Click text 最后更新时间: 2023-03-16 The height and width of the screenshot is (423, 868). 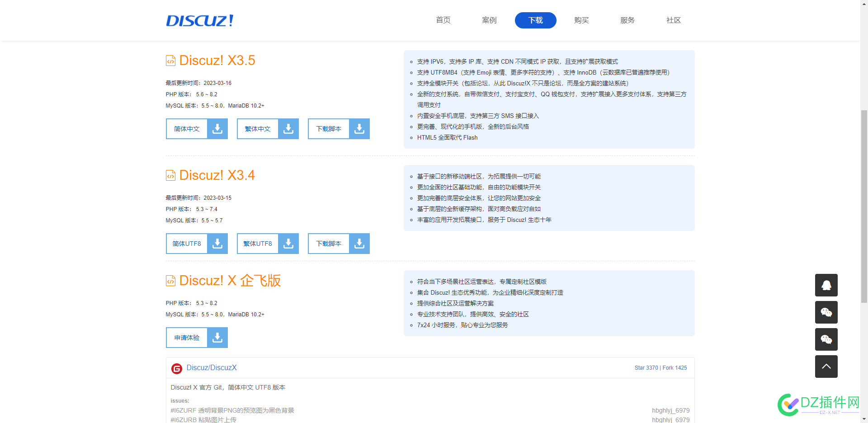198,83
